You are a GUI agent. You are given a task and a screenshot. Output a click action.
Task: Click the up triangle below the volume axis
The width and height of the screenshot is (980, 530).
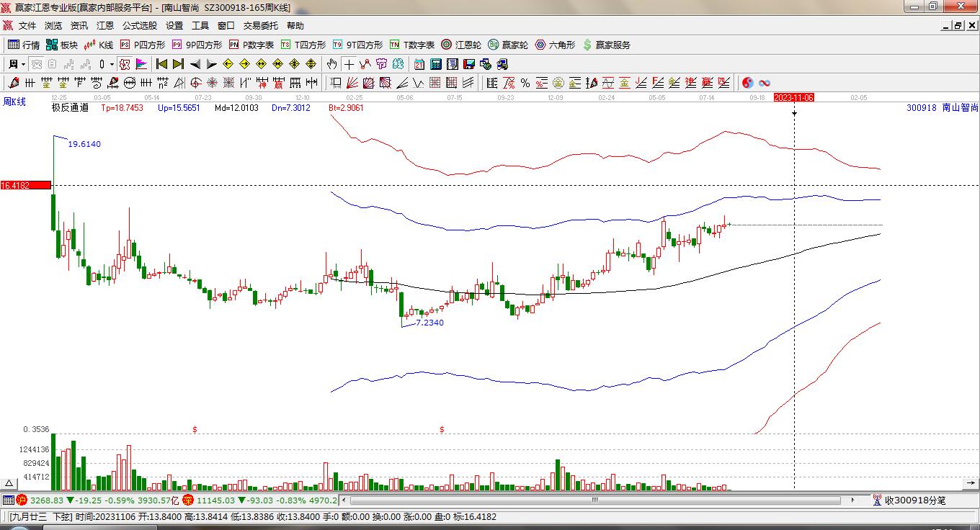(x=9, y=484)
